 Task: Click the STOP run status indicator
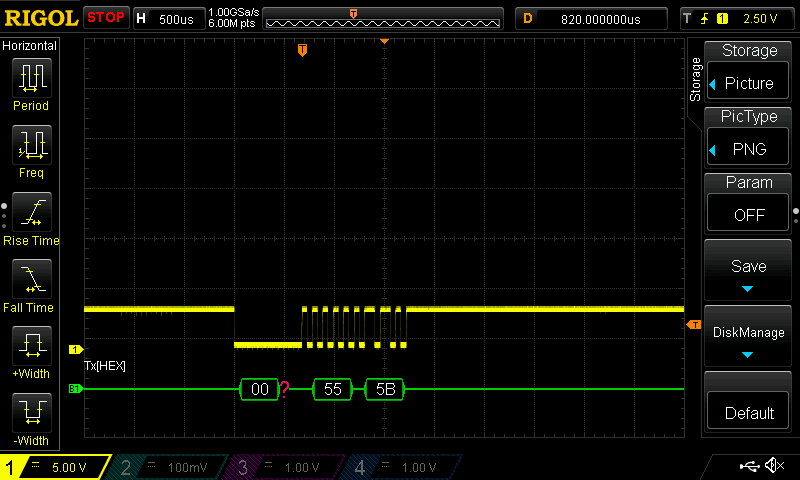[x=106, y=18]
